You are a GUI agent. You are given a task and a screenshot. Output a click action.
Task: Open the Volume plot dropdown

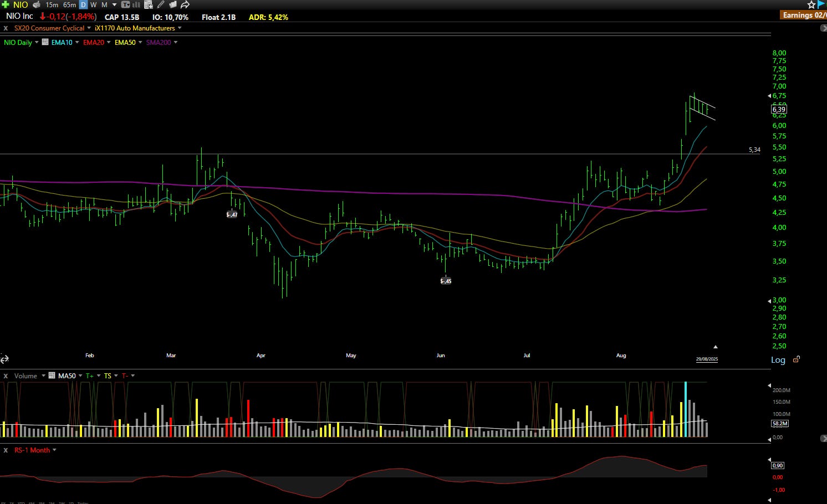point(43,376)
